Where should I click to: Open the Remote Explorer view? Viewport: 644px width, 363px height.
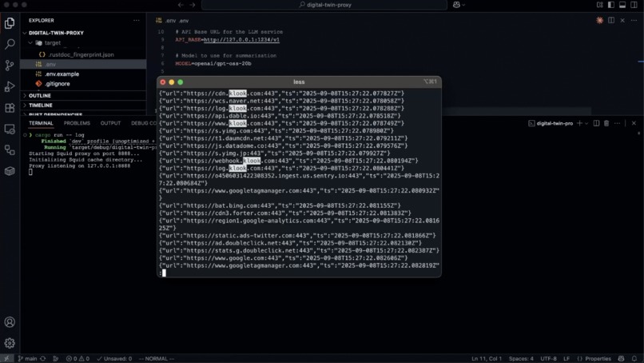[x=10, y=129]
